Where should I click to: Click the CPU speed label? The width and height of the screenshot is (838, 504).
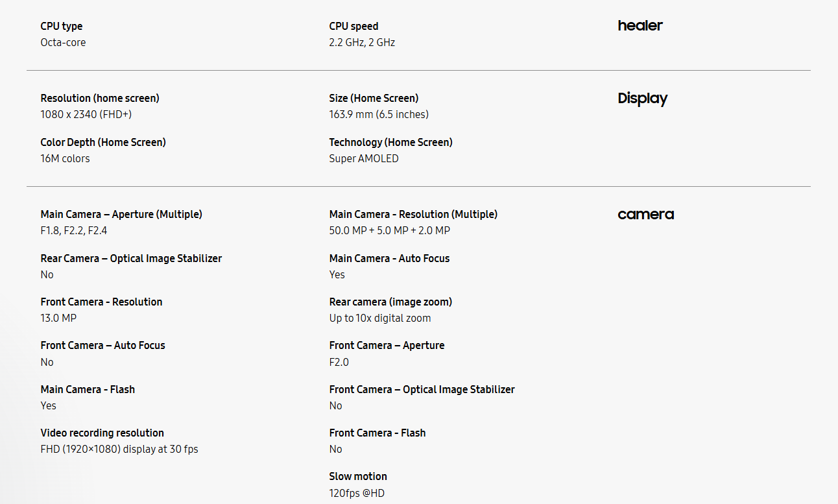(x=353, y=26)
